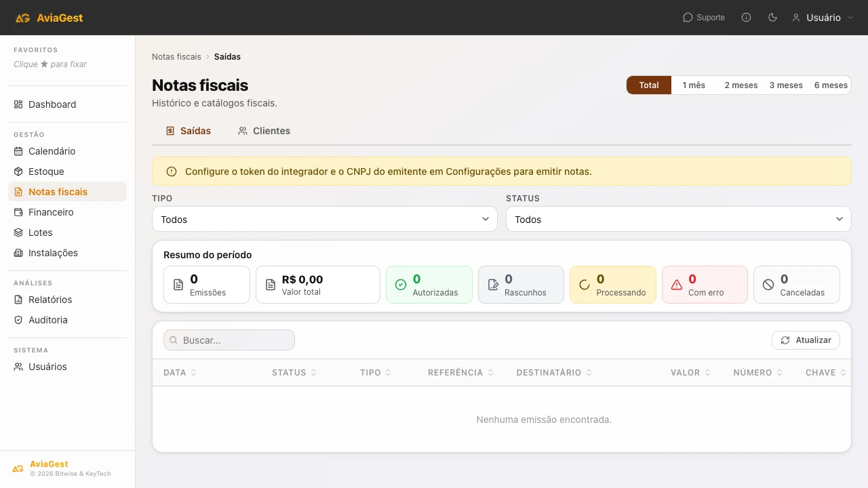Sort the table by Status column header
Viewport: 868px width, 488px height.
coord(295,373)
